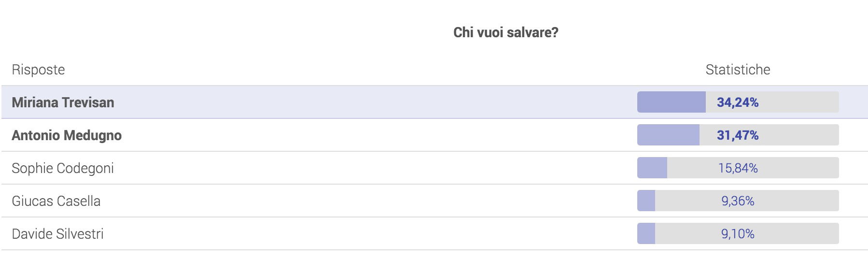Select the Sophie Codegoni answer name
Viewport: 868px width, 260px height.
tap(63, 168)
